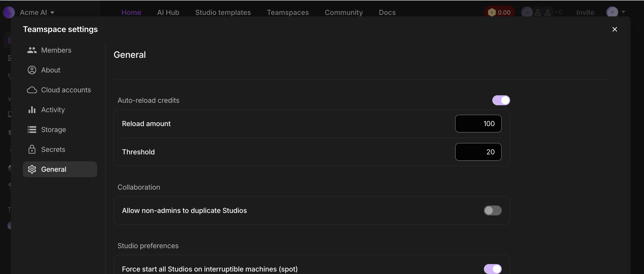The image size is (644, 274).
Task: Click the first member avatar in header
Action: (527, 12)
